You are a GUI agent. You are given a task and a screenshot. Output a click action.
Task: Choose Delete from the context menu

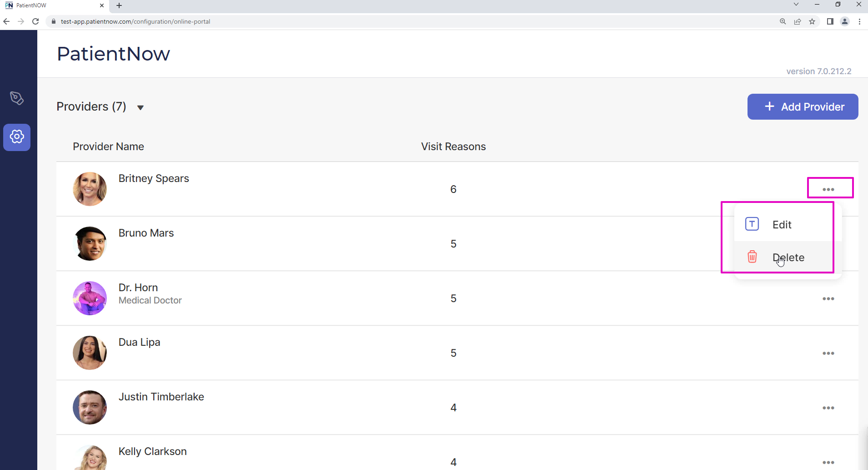[x=788, y=258]
